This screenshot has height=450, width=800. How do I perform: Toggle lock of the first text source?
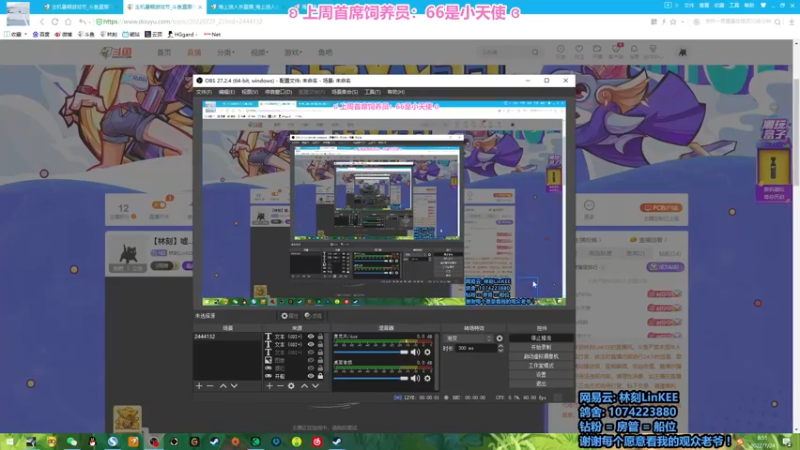[320, 337]
